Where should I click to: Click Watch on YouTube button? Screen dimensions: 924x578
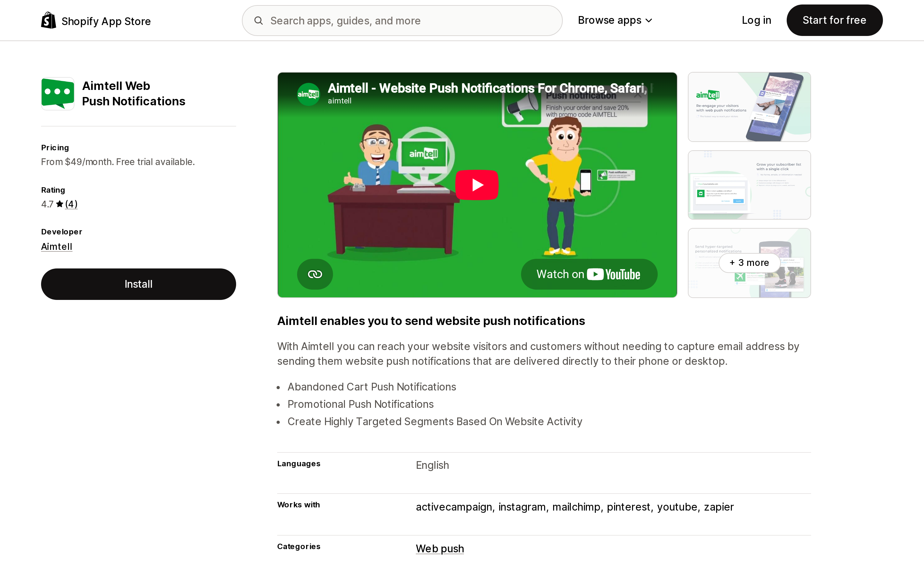[589, 274]
